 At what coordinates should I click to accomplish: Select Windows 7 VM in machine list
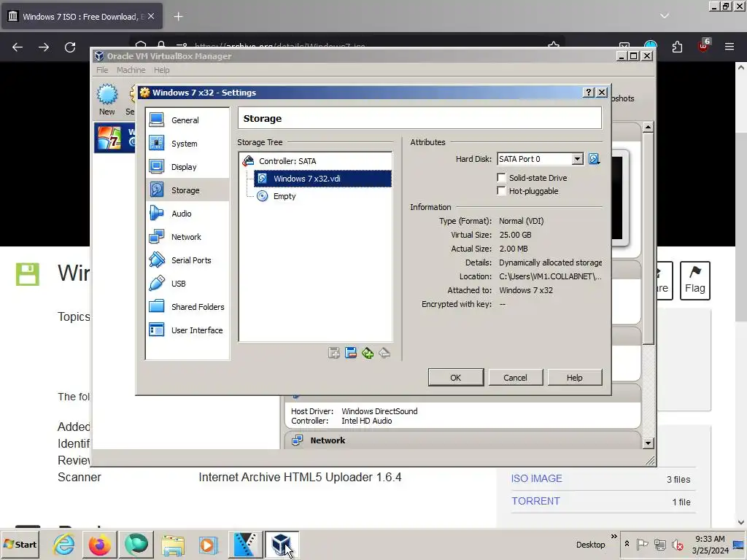pyautogui.click(x=115, y=137)
